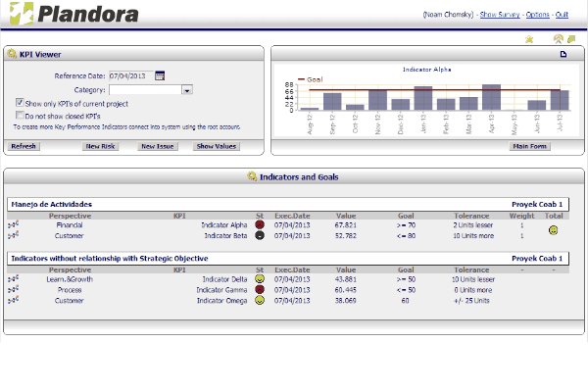Viewport: 588px width, 392px height.
Task: Click the chart icon beside Financial row
Action: pos(14,225)
